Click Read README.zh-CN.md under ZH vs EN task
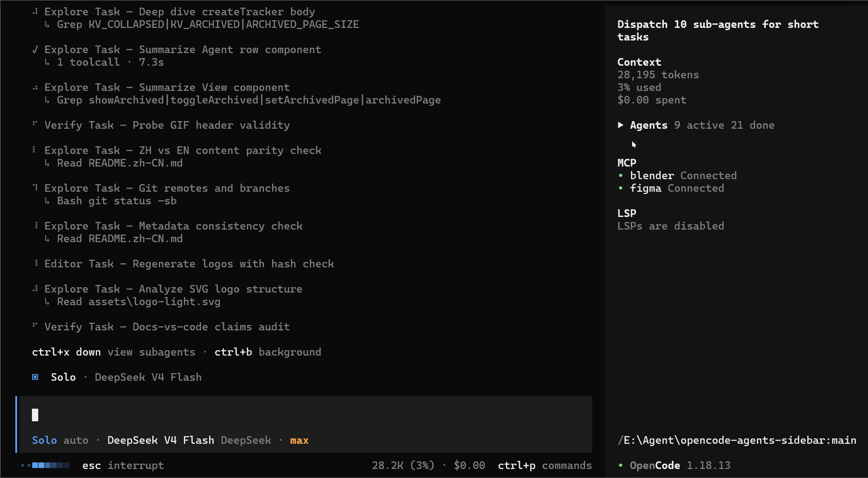This screenshot has width=868, height=478. pyautogui.click(x=113, y=163)
